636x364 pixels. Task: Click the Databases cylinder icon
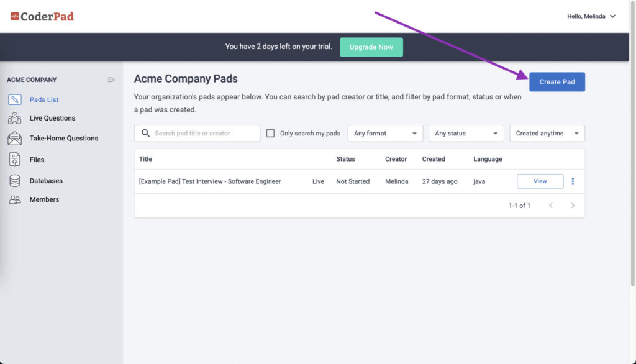point(15,181)
